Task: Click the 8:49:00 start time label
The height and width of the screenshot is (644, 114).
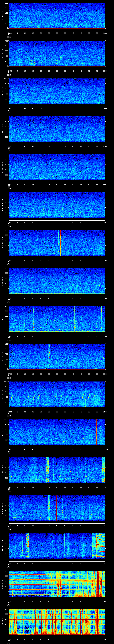Action: [9, 71]
